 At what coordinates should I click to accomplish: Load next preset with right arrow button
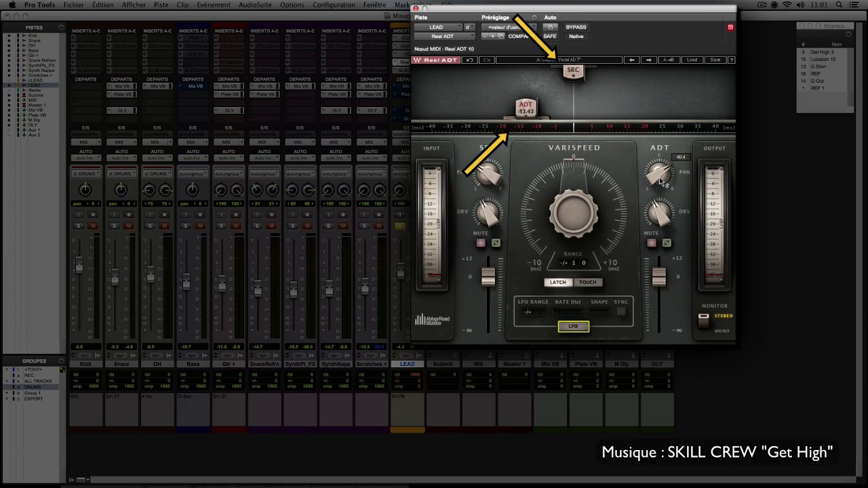click(649, 60)
